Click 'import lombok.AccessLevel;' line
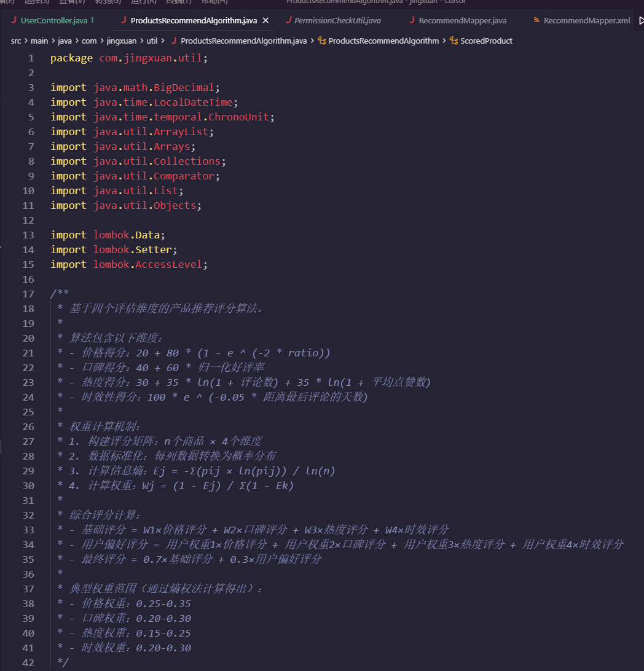 [129, 264]
